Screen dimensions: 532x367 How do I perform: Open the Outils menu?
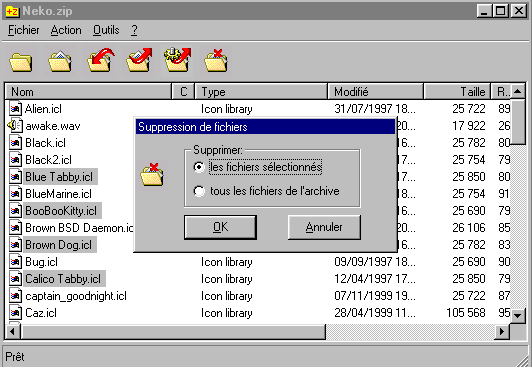[x=106, y=30]
